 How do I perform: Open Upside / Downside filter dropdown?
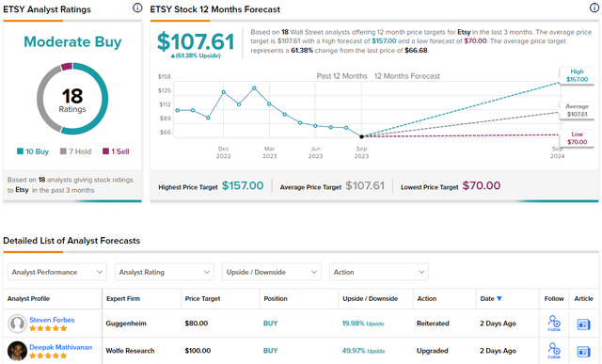tap(272, 272)
